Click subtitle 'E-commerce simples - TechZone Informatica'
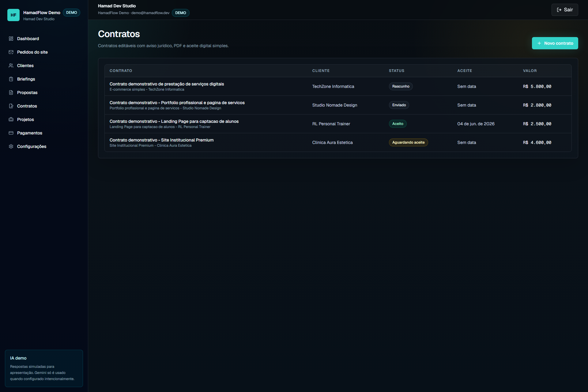588x392 pixels. (x=147, y=89)
